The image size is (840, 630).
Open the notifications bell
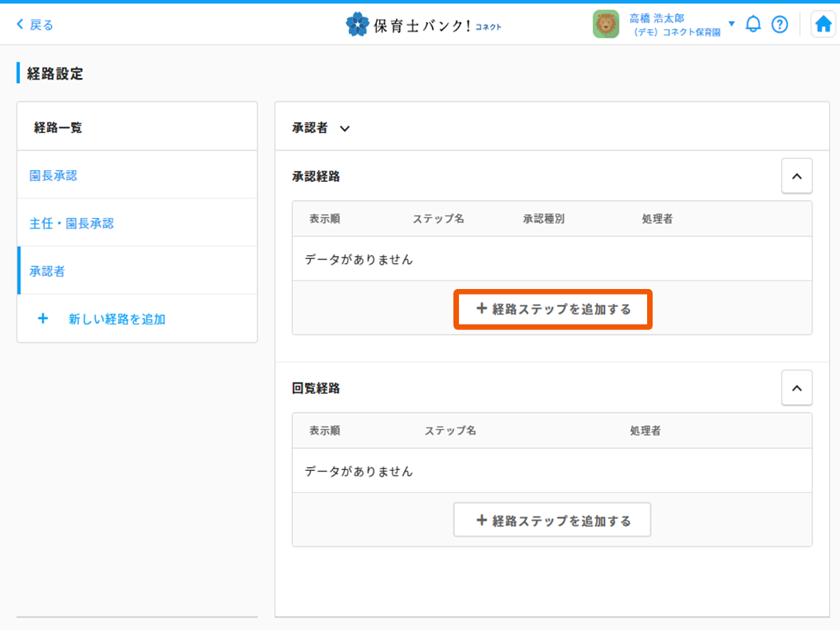tap(753, 24)
